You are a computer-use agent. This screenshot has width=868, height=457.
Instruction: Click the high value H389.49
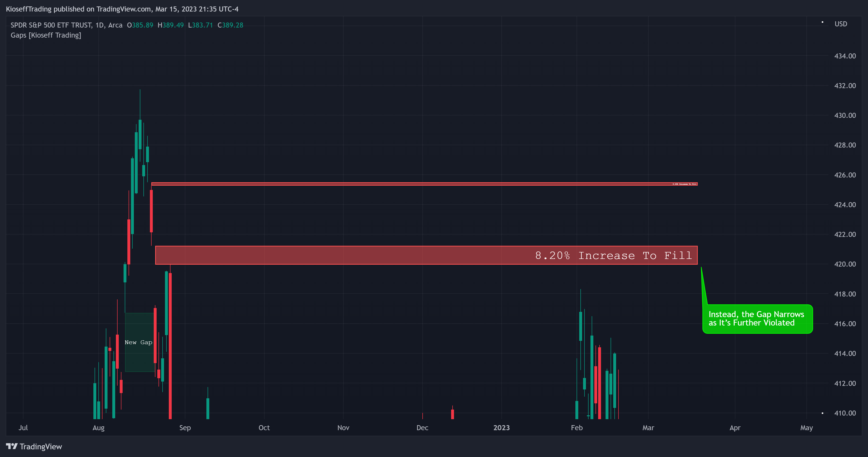170,25
